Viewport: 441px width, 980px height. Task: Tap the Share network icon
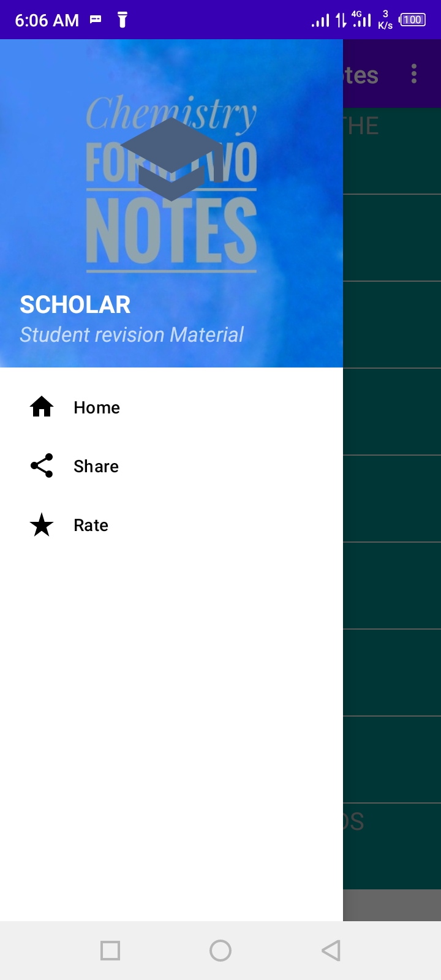point(42,466)
